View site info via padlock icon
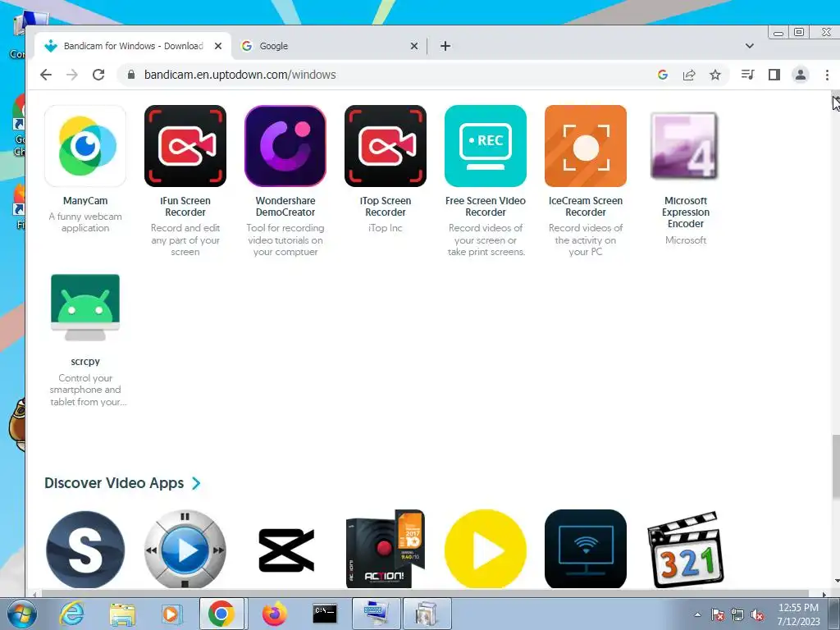The image size is (840, 630). (x=130, y=75)
